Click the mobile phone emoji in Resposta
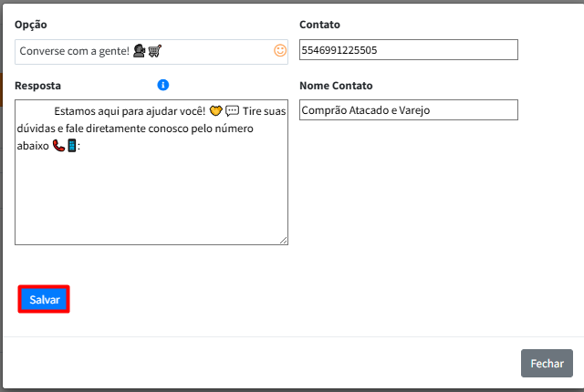The image size is (584, 392). 72,146
